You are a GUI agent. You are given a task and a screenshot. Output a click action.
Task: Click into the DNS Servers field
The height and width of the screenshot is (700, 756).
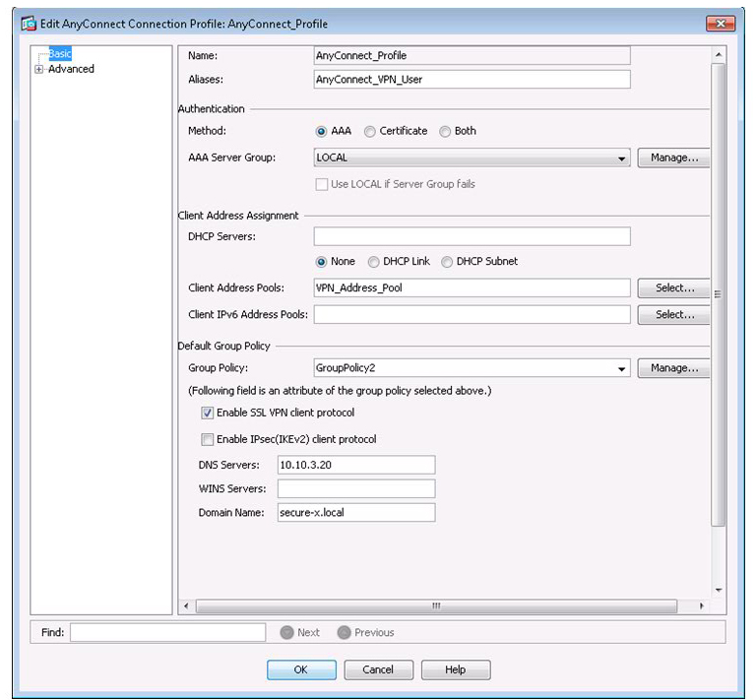[x=355, y=465]
